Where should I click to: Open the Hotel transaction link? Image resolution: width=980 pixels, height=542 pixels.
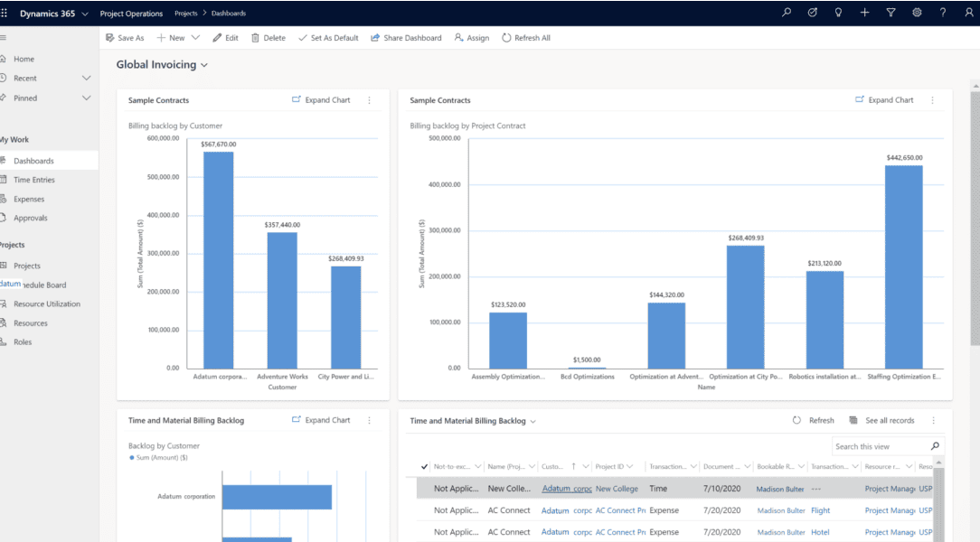pyautogui.click(x=820, y=533)
